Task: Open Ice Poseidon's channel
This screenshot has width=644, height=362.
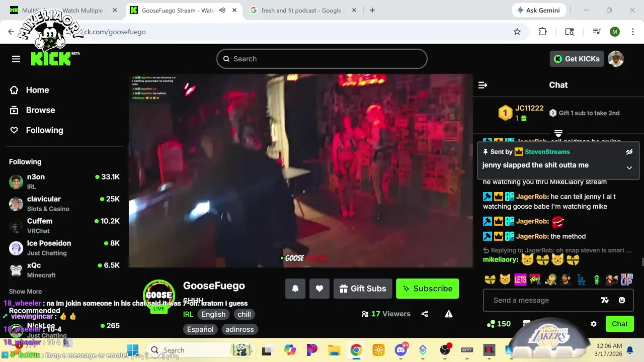Action: [x=64, y=248]
